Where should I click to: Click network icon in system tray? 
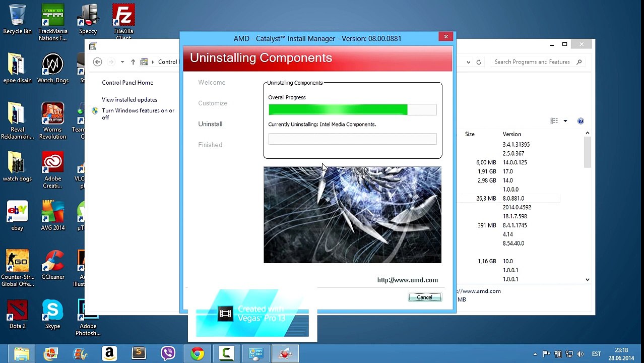click(569, 354)
